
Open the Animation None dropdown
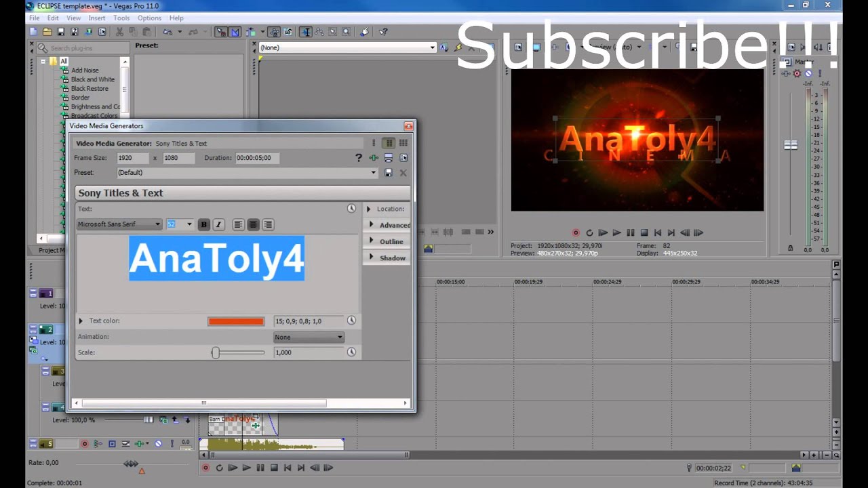point(309,337)
